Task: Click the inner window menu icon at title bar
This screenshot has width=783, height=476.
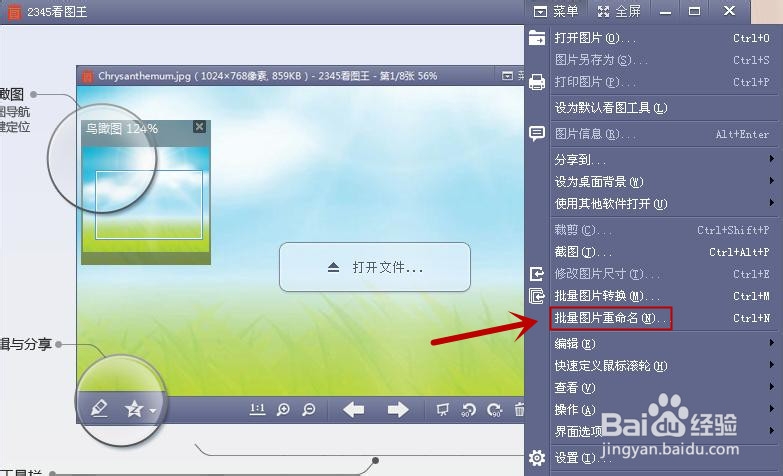Action: (507, 76)
